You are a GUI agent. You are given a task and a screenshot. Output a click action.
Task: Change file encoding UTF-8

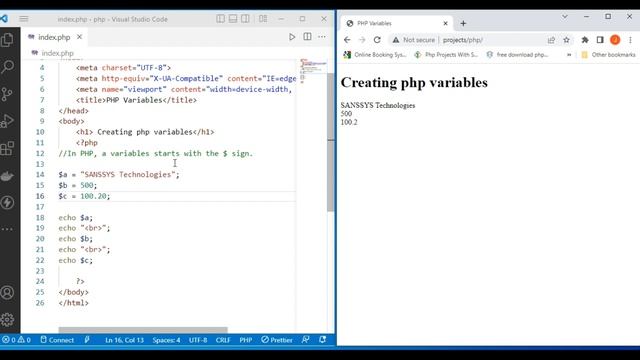pos(198,340)
